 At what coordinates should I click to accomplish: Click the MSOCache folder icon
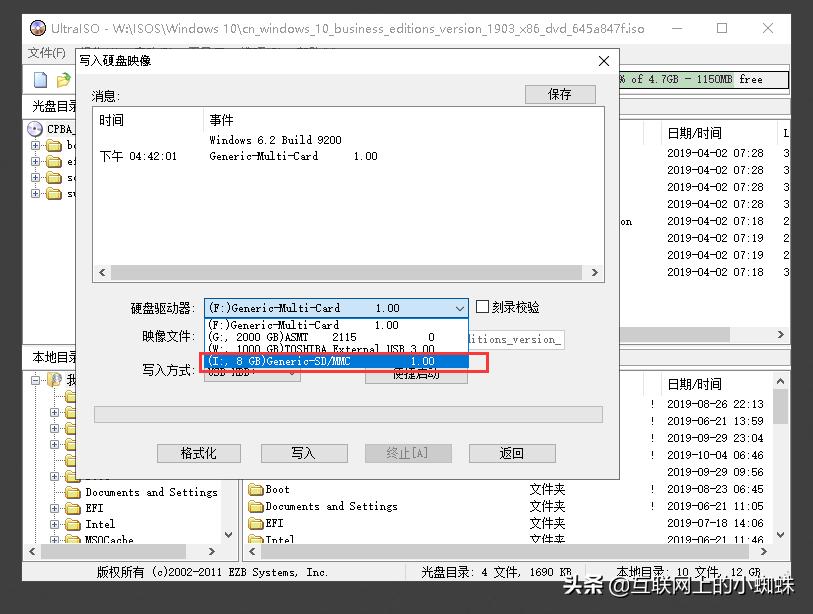[73, 540]
